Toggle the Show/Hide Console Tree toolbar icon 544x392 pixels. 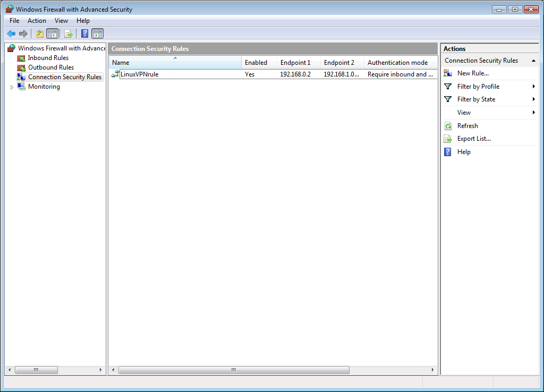pyautogui.click(x=53, y=33)
